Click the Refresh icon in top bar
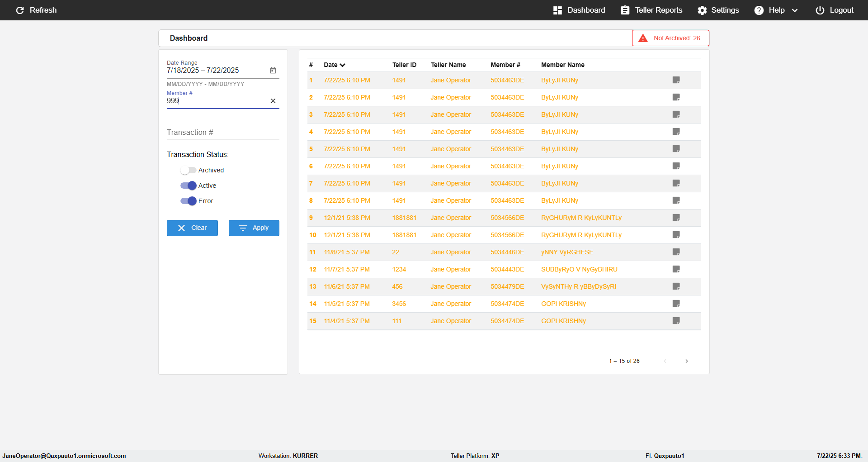Viewport: 868px width, 462px height. 20,10
